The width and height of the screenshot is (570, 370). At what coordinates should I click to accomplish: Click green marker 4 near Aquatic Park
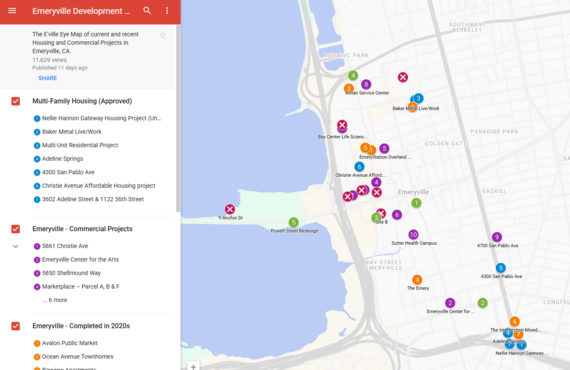click(353, 76)
